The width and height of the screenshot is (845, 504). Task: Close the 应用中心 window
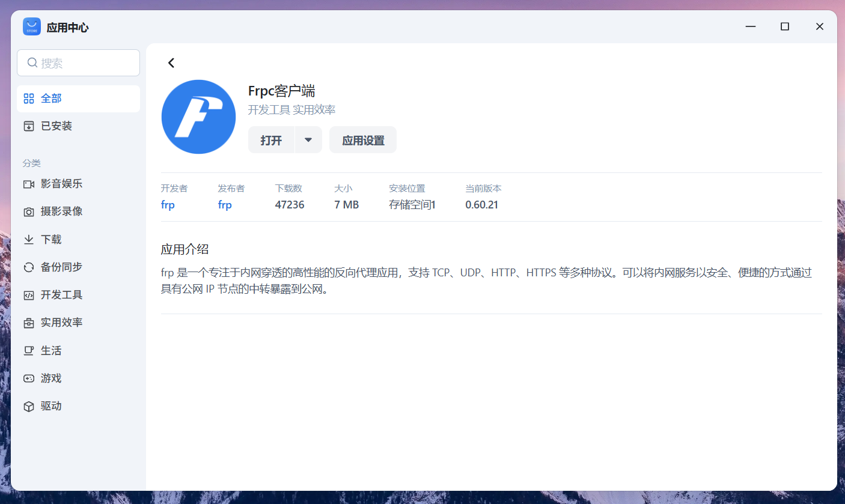point(819,26)
